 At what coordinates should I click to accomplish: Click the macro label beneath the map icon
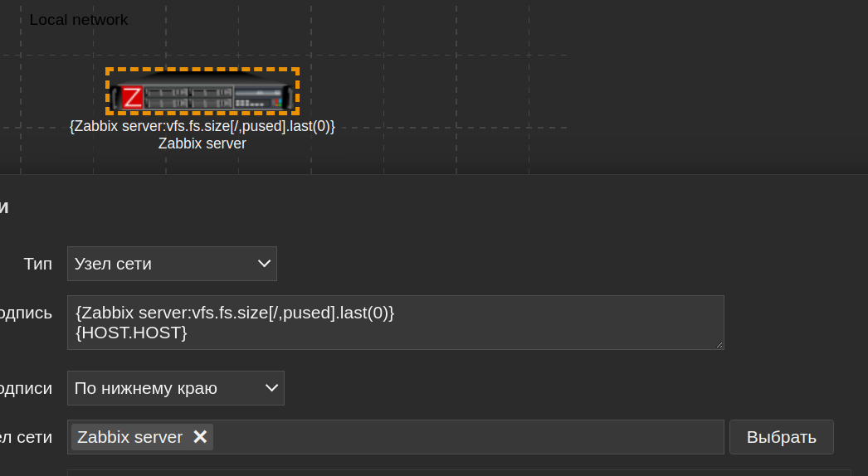click(202, 126)
